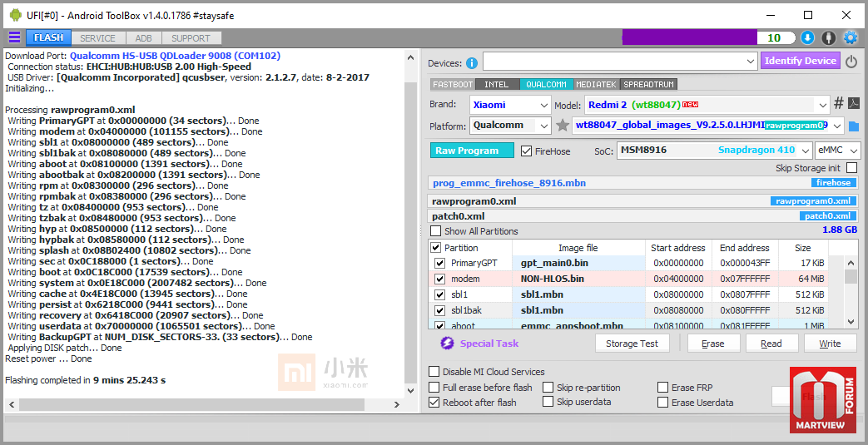Open settings gear icon
The height and width of the screenshot is (445, 868).
point(851,37)
